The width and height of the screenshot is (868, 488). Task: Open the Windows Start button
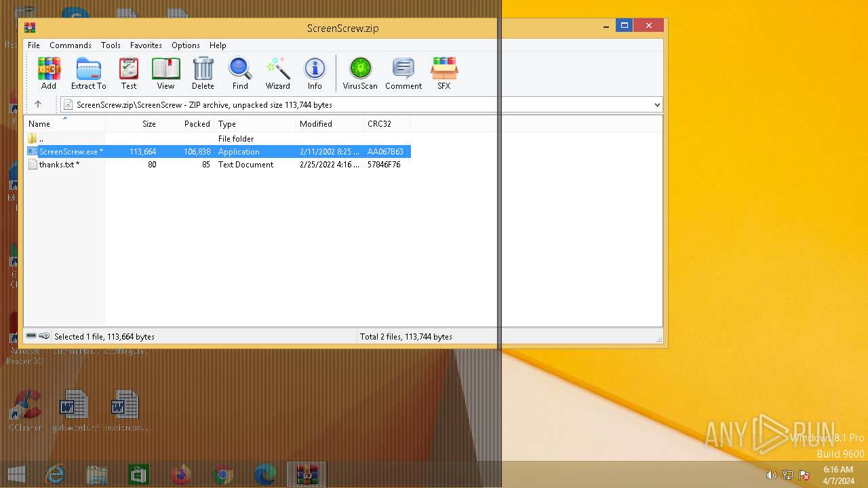17,475
